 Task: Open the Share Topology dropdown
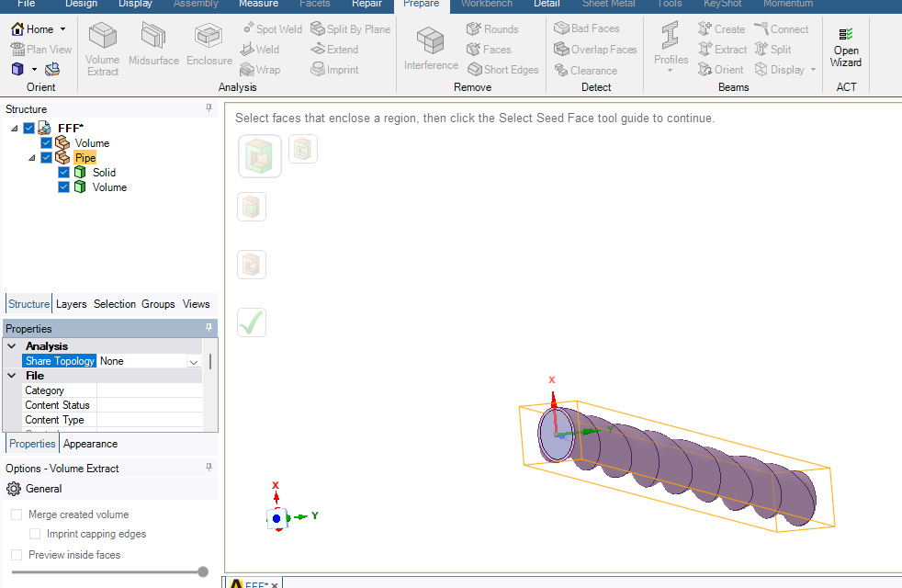pos(194,362)
